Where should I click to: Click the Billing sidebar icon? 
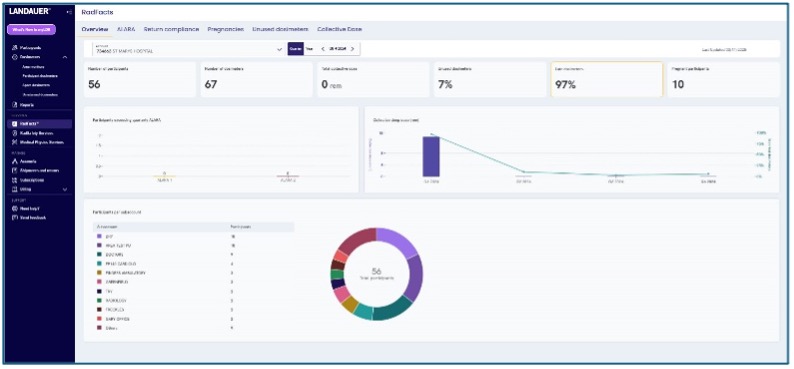point(15,189)
